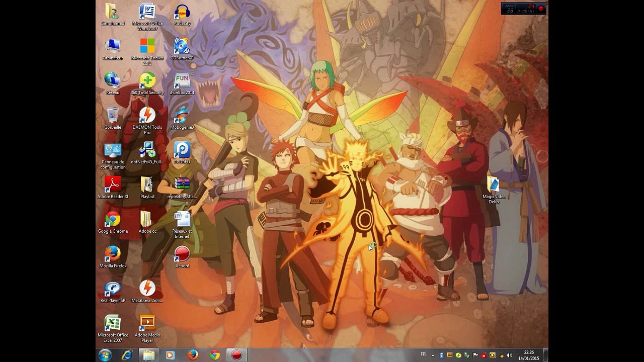
Task: Select the Magix Video Delux folder
Action: tap(494, 190)
